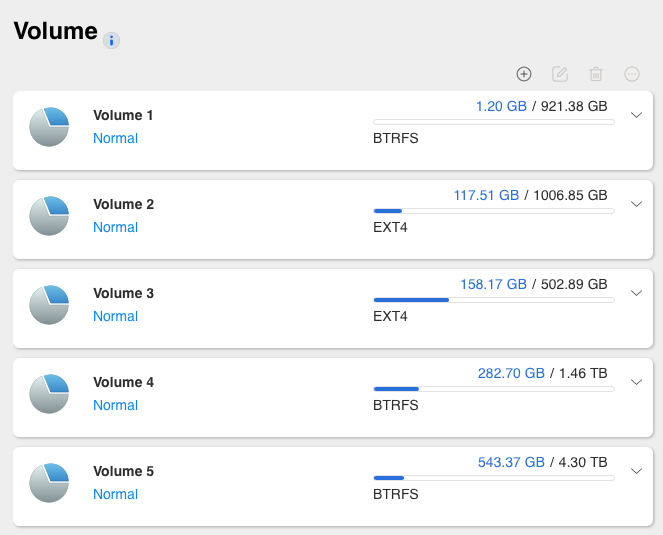Image resolution: width=663 pixels, height=535 pixels.
Task: Click the 282.70 GB used value
Action: pos(511,373)
